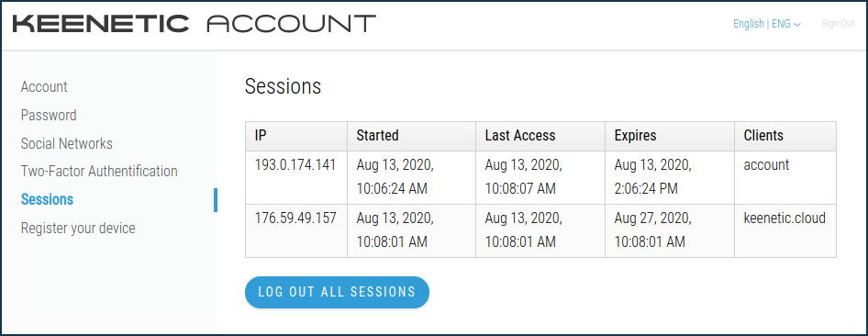Select the 193.0.174.141 session row

[x=540, y=177]
